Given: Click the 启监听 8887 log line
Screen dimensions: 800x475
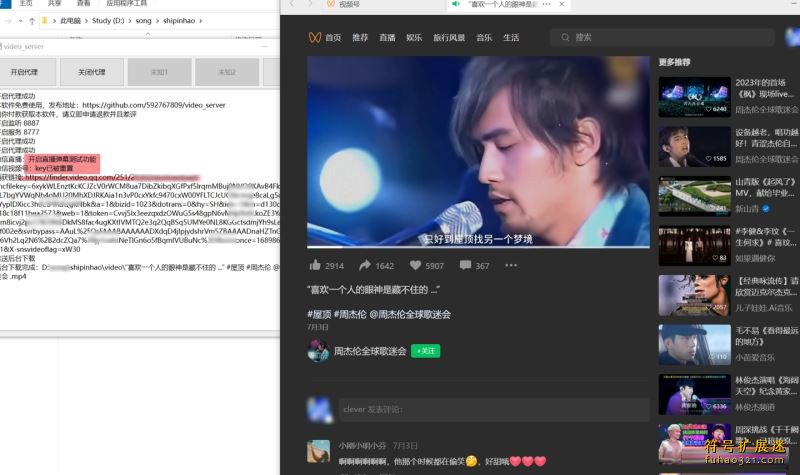Looking at the screenshot, I should 19,123.
